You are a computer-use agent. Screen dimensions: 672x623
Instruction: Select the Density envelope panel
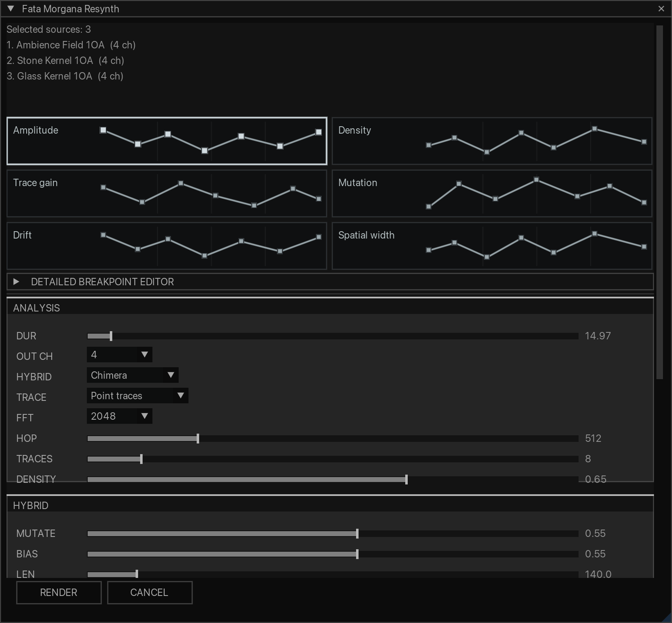click(492, 141)
